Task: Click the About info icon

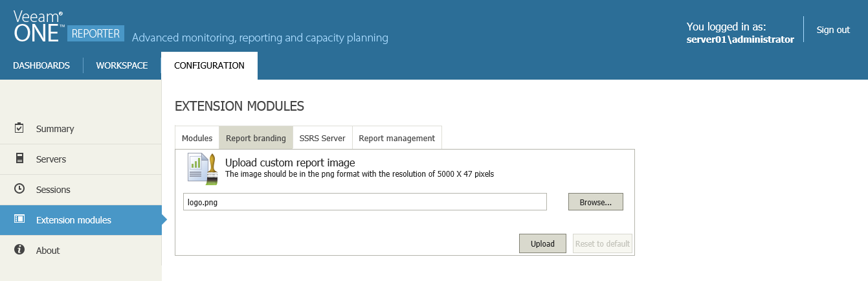Action: pos(19,250)
